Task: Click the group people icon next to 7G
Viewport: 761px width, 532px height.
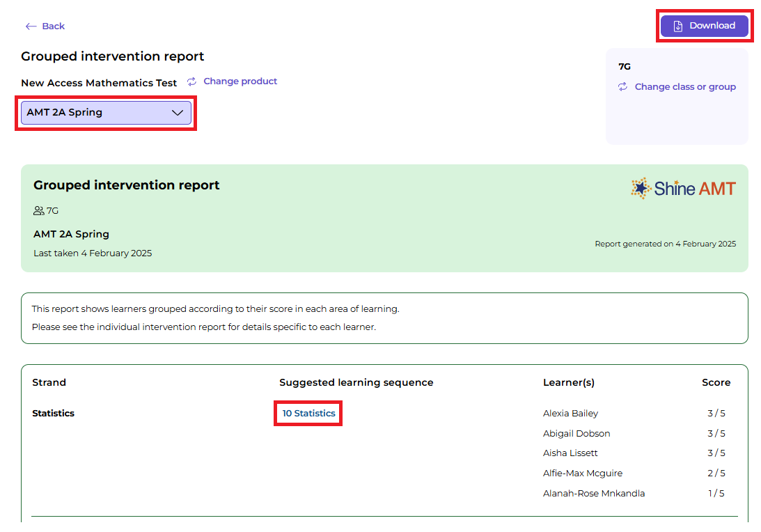Action: pyautogui.click(x=39, y=210)
